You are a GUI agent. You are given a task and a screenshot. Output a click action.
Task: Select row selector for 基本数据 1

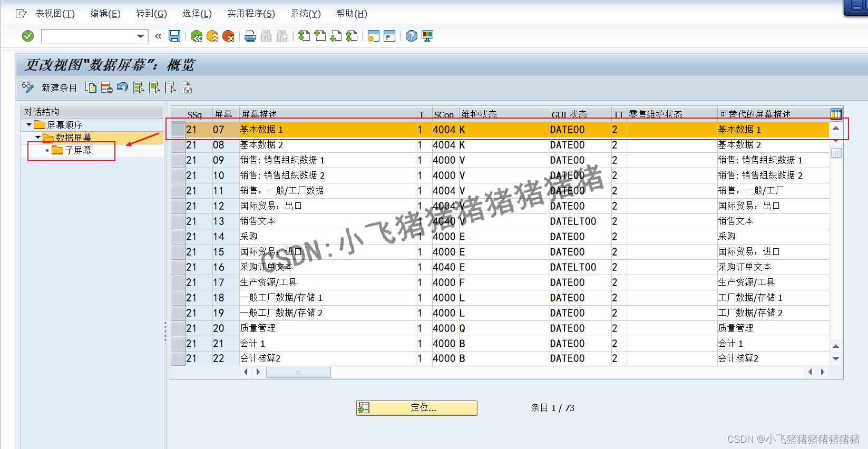[x=178, y=130]
